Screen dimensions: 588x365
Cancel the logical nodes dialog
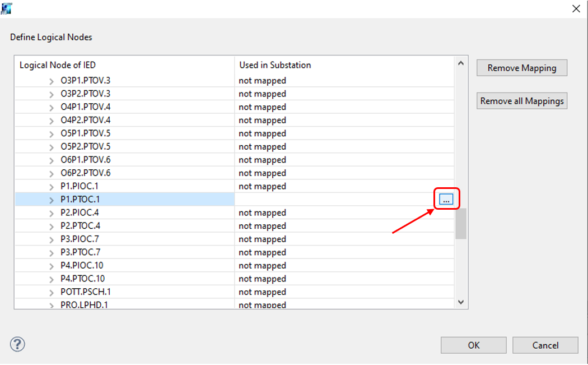[x=545, y=345]
